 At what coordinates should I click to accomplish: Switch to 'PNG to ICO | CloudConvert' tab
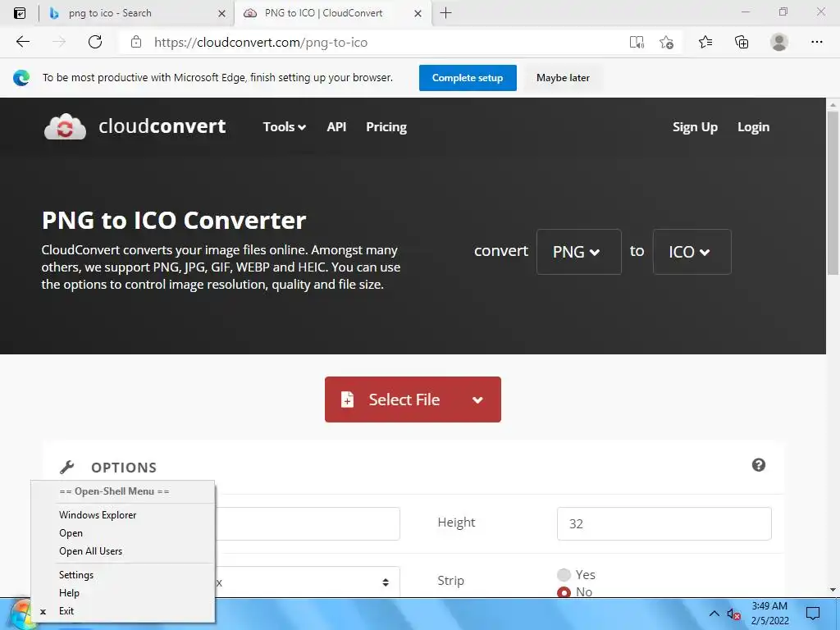332,13
